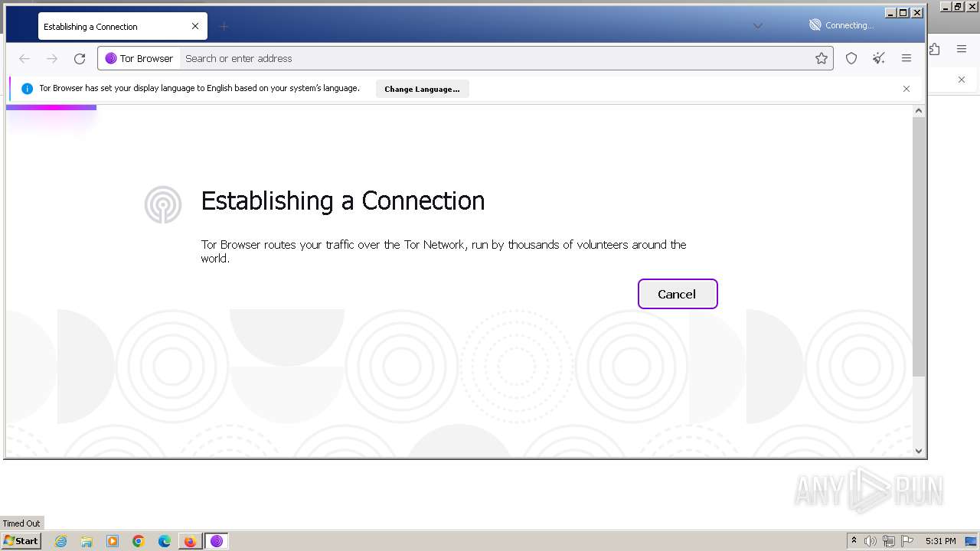This screenshot has height=551, width=980.
Task: Click the New Identity broom icon
Action: pos(879,58)
